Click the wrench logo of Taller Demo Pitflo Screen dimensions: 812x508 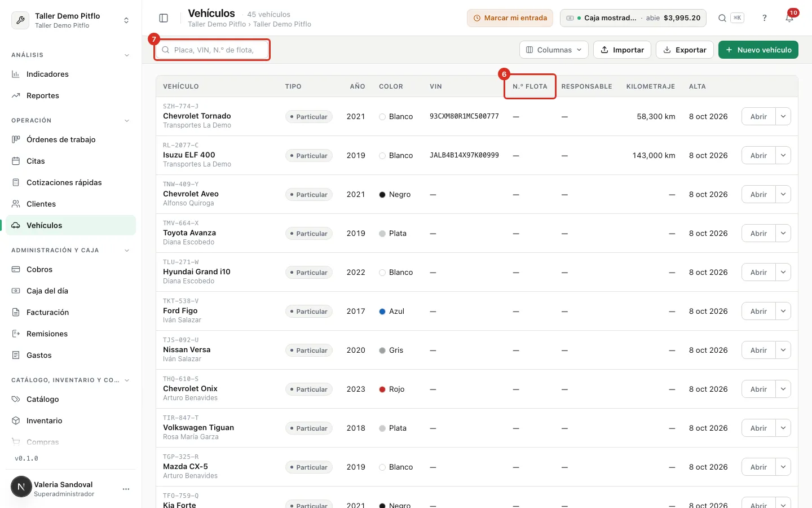click(20, 20)
